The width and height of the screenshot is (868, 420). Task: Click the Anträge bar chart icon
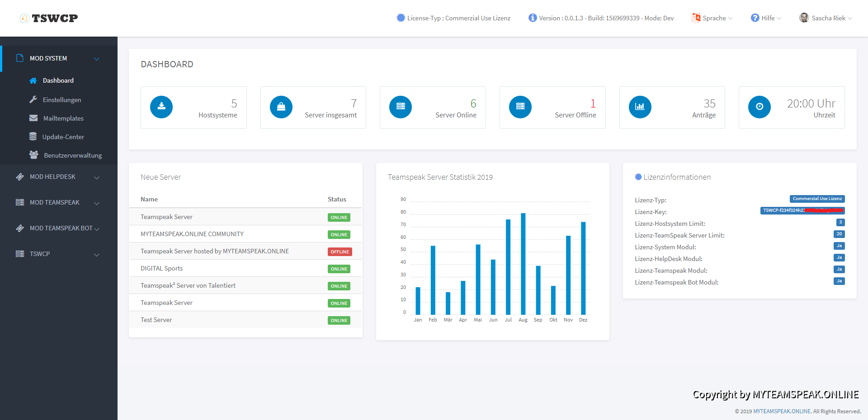640,107
